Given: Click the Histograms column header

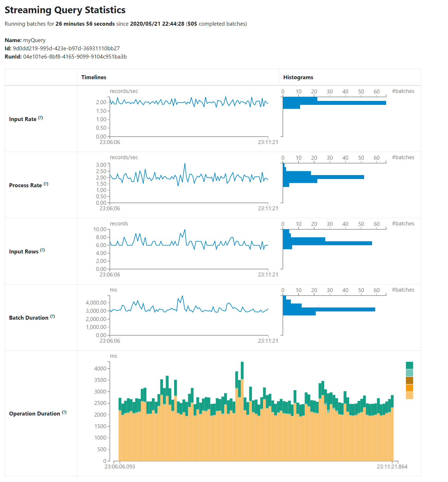Looking at the screenshot, I should click(x=298, y=77).
